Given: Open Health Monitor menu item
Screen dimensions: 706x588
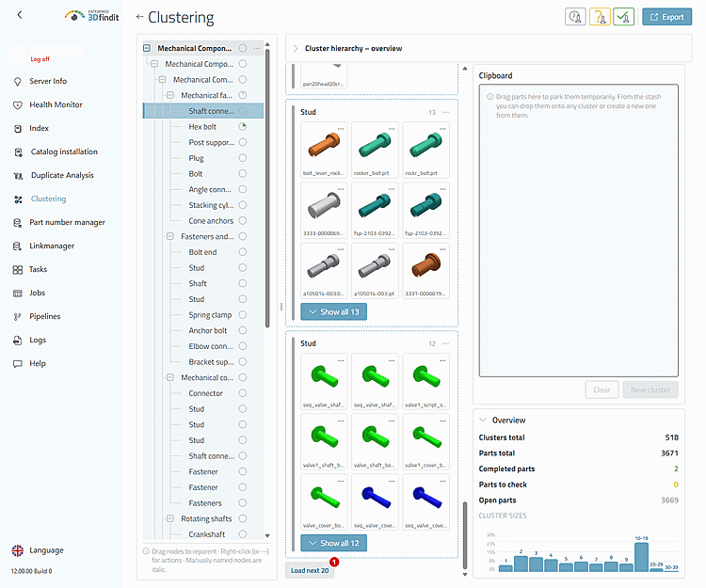Looking at the screenshot, I should click(56, 104).
